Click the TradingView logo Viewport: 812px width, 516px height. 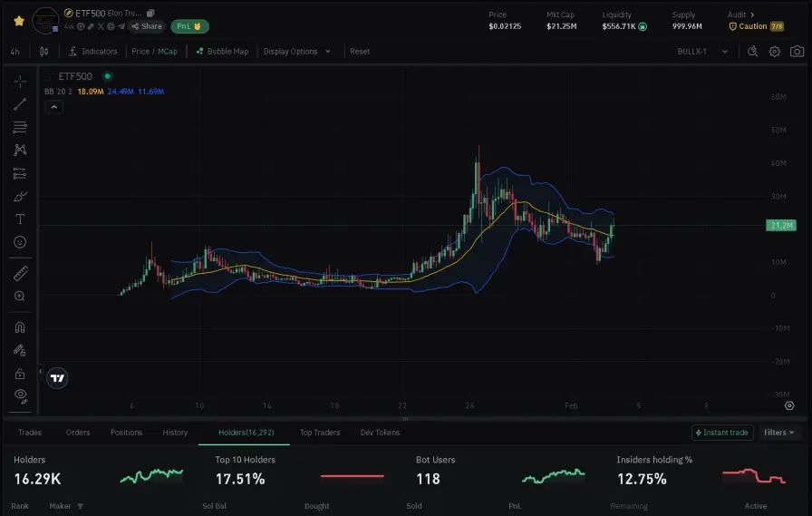pos(57,377)
